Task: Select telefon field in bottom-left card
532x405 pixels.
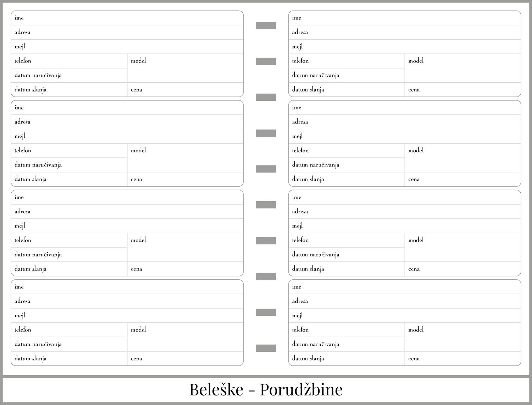Action: pyautogui.click(x=69, y=330)
